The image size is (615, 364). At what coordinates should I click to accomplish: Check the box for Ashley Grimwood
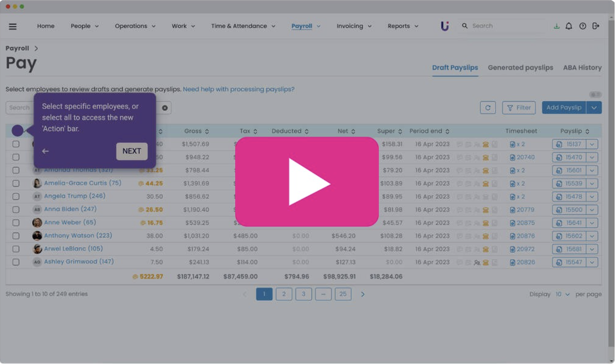point(16,262)
